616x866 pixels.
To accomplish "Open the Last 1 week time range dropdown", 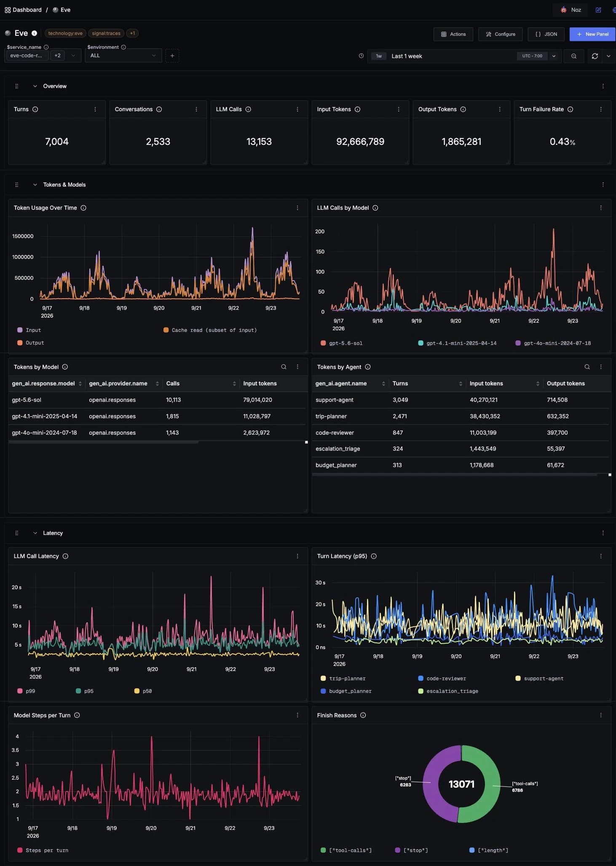I will pyautogui.click(x=465, y=56).
